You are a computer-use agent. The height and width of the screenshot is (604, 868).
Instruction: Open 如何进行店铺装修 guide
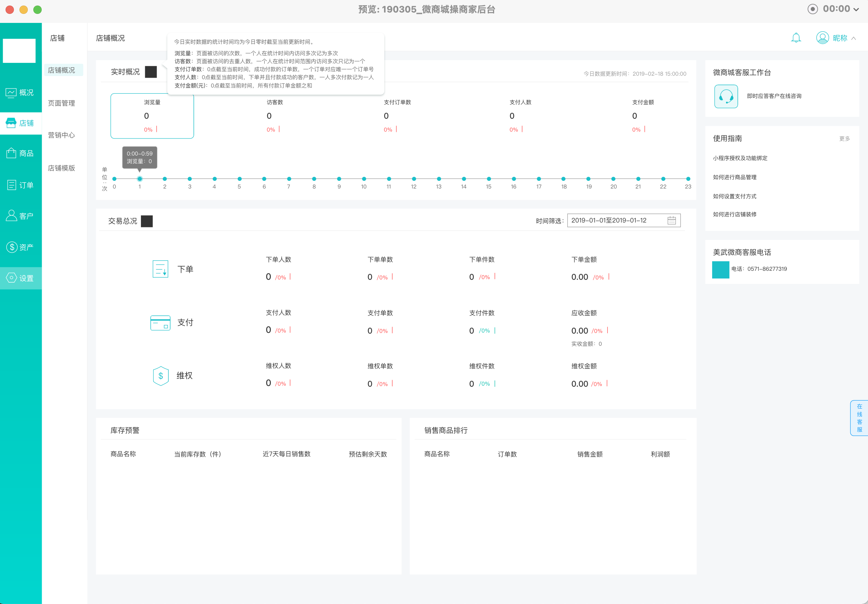735,214
